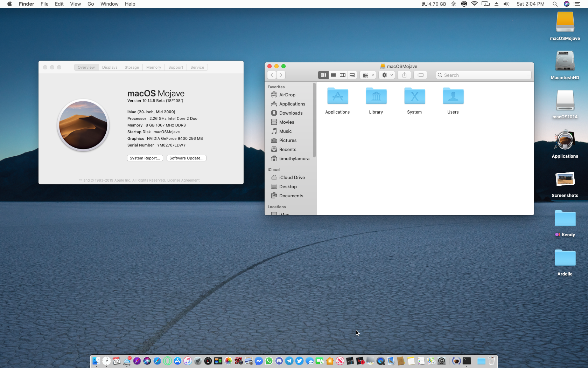Open WhatsApp from the Dock

[269, 361]
